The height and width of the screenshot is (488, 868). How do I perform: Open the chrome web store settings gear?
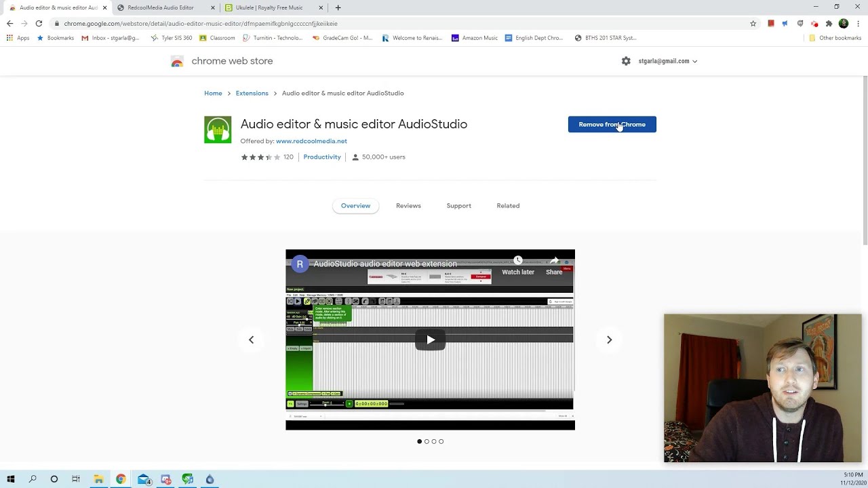pos(626,61)
